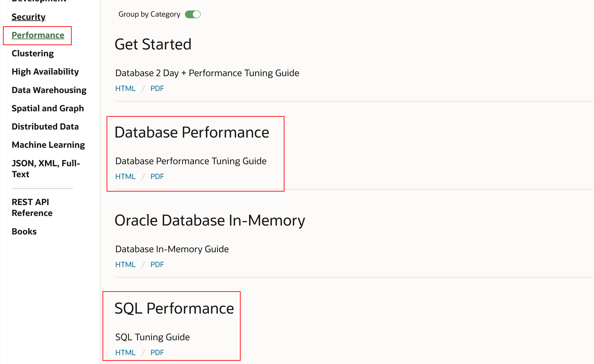Go to the Clustering section
The width and height of the screenshot is (594, 364).
pyautogui.click(x=33, y=53)
